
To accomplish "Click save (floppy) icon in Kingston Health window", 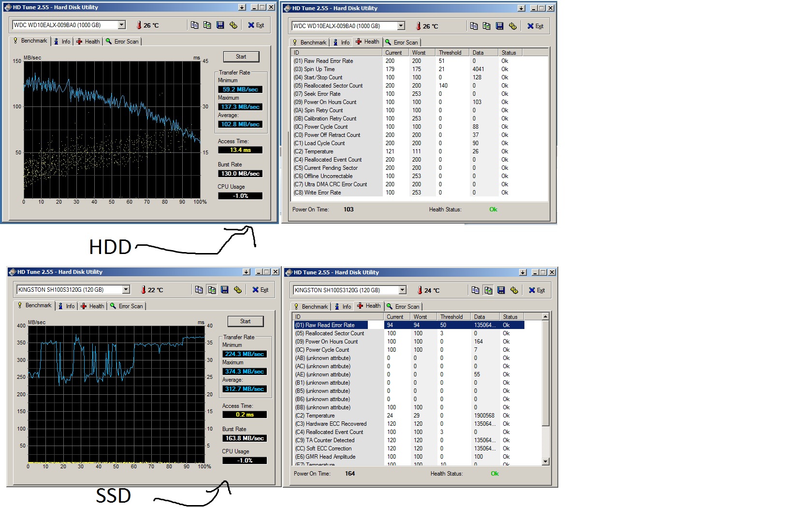I will click(x=501, y=290).
